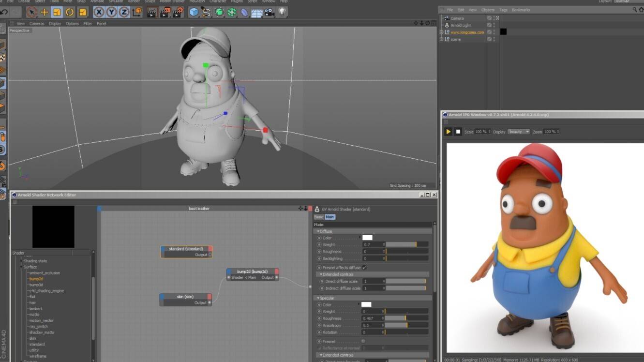Click the Light tool icon in the toolbar
Image resolution: width=644 pixels, height=362 pixels.
pos(282,12)
